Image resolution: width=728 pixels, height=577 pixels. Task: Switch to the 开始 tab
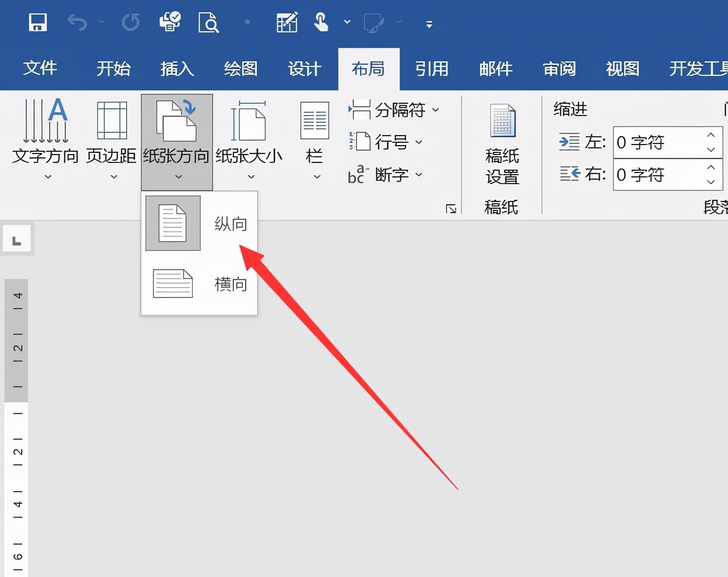(x=113, y=69)
